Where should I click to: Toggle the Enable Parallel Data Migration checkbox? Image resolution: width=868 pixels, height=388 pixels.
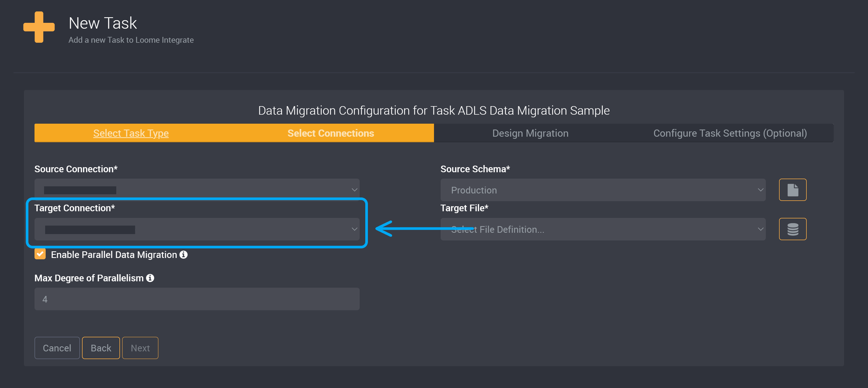point(40,254)
